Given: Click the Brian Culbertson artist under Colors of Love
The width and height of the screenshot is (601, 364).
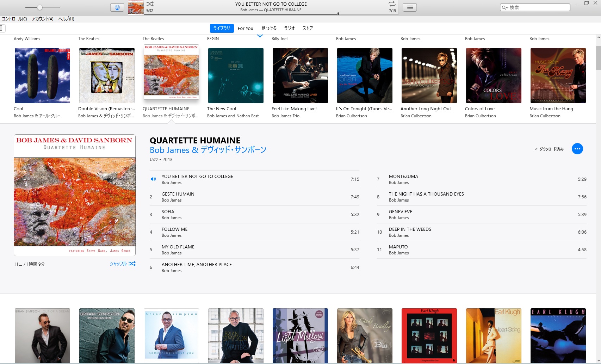Looking at the screenshot, I should point(480,116).
